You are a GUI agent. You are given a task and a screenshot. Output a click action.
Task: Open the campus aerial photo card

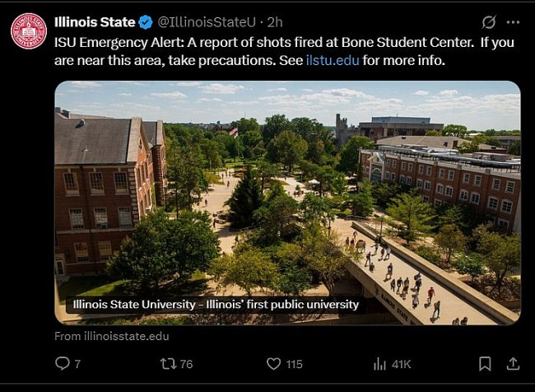287,202
